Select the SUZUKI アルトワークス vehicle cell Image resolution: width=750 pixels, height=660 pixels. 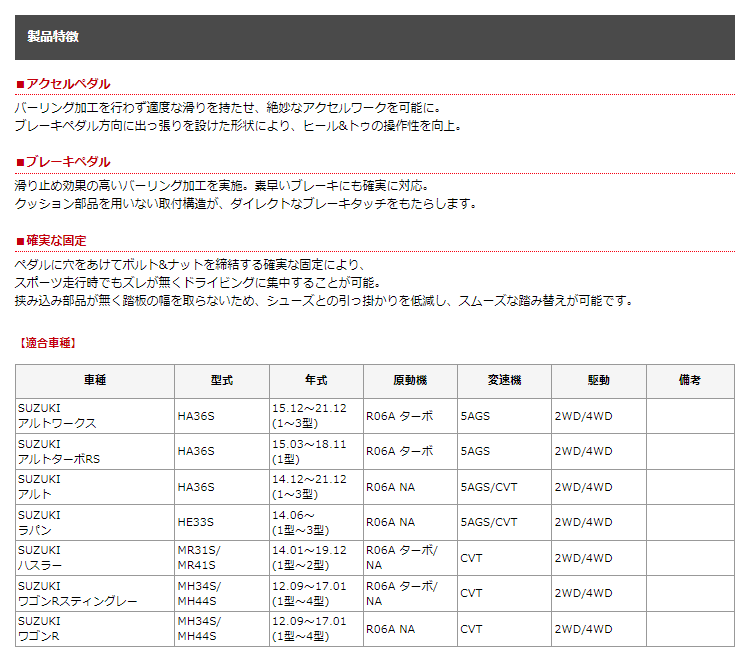tap(95, 416)
